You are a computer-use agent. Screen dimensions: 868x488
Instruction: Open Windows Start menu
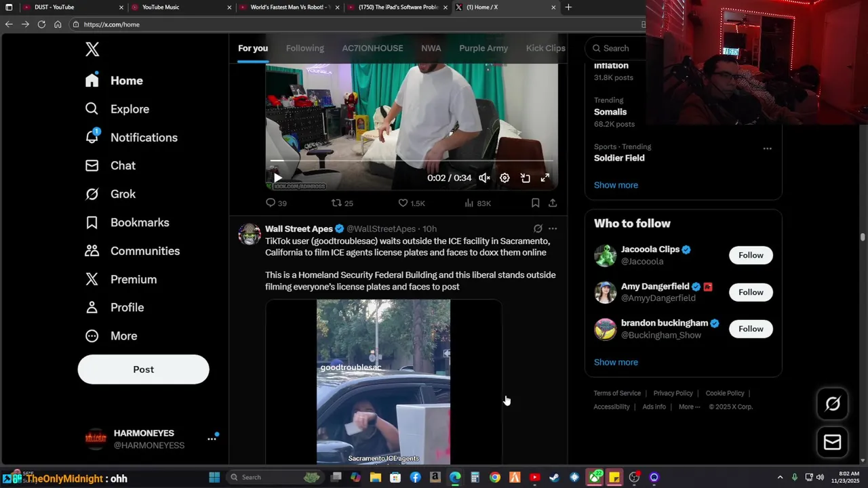click(214, 477)
